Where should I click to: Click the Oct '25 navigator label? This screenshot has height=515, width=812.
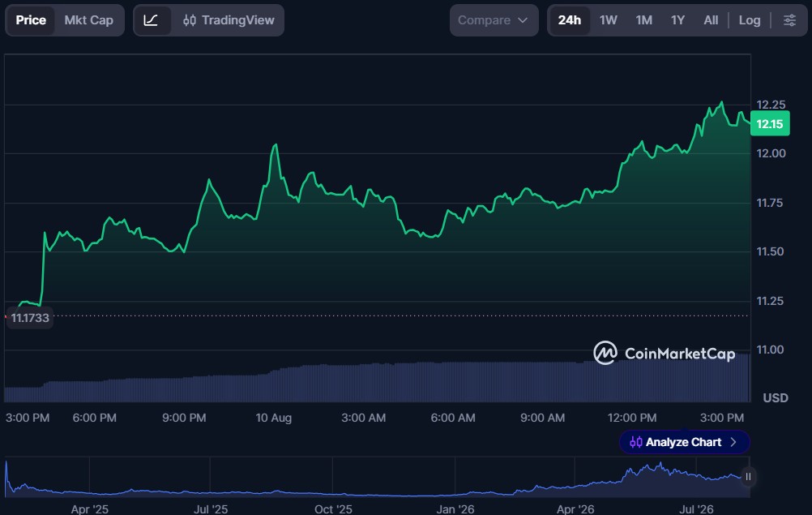click(333, 509)
